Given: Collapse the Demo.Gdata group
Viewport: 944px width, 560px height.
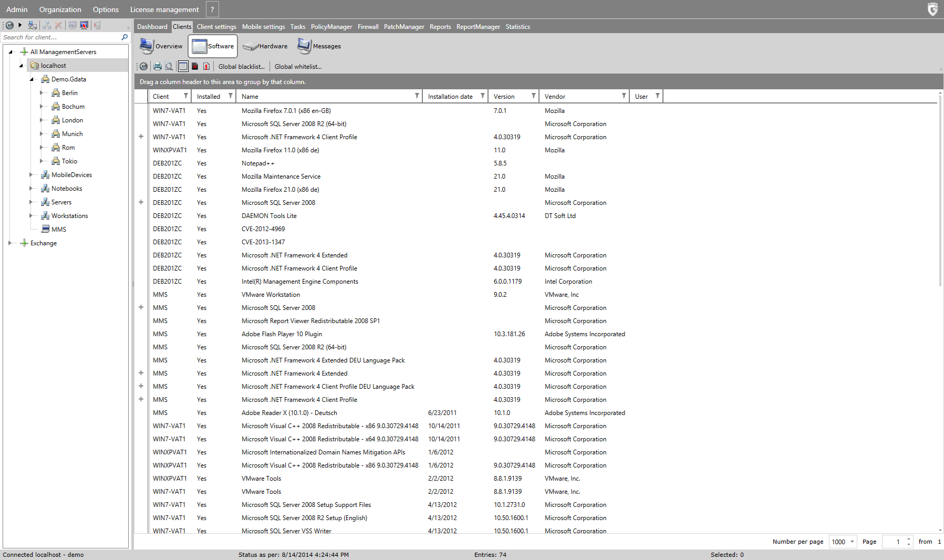Looking at the screenshot, I should [32, 79].
